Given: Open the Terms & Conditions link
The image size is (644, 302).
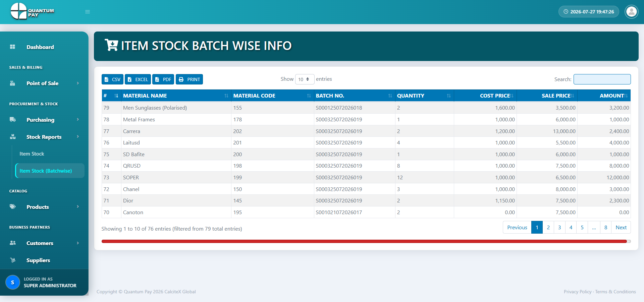Looking at the screenshot, I should tap(615, 292).
